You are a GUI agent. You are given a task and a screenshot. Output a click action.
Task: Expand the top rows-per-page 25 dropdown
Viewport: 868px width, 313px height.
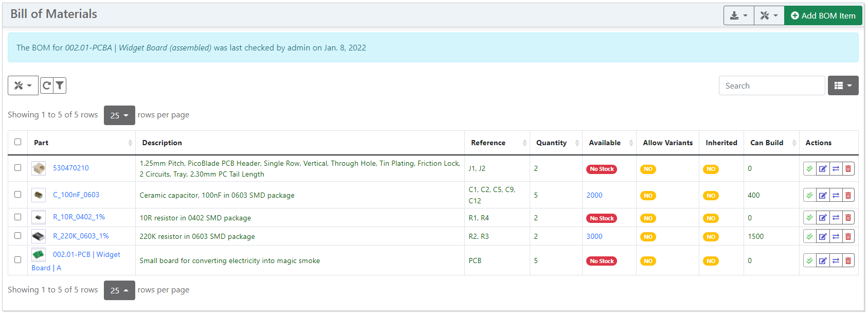click(x=119, y=115)
